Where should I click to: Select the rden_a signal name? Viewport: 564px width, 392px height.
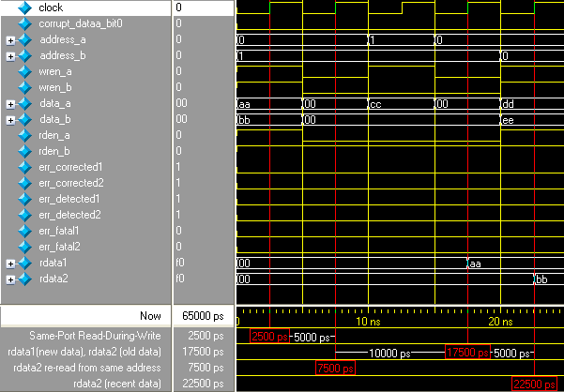[55, 135]
